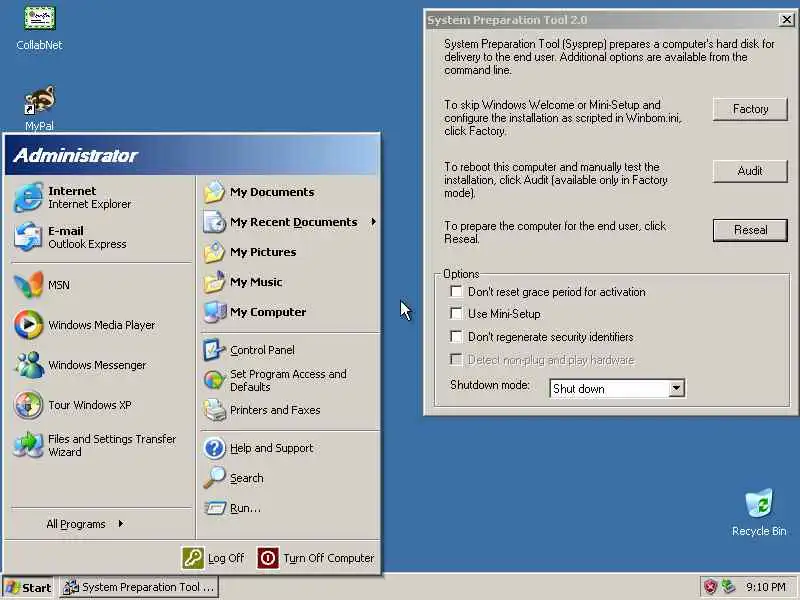The width and height of the screenshot is (800, 600).
Task: Start Tour Windows XP icon
Action: click(x=28, y=405)
